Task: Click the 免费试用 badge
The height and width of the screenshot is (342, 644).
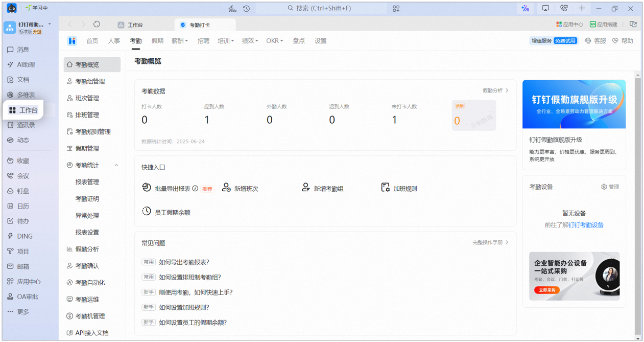Action: [565, 41]
